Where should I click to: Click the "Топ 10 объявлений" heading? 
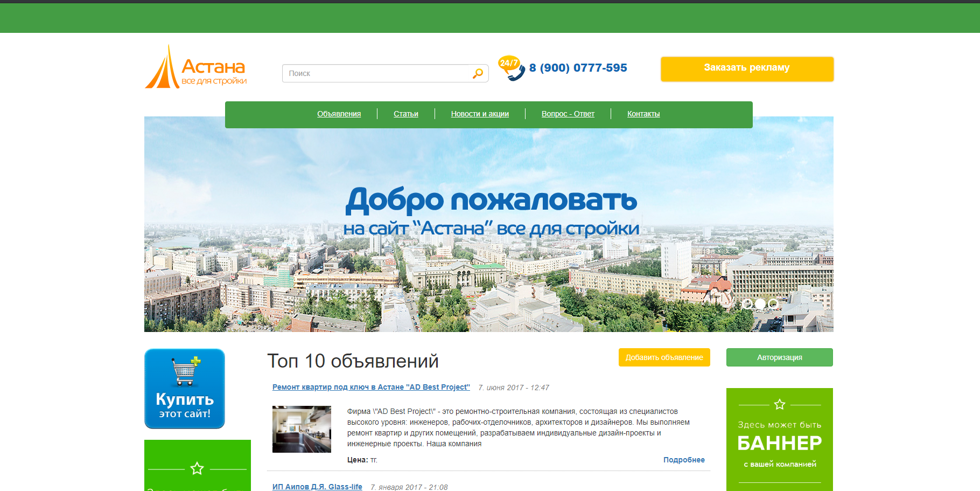[353, 361]
